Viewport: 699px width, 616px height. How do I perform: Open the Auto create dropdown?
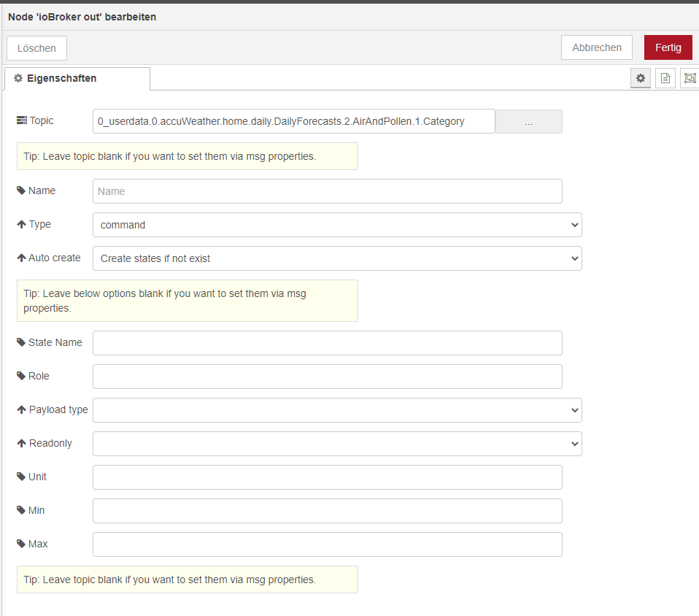click(x=337, y=258)
